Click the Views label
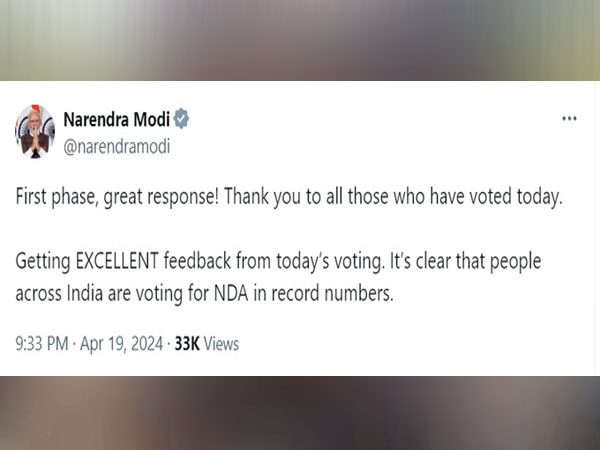Screen dimensions: 600x450 221,343
